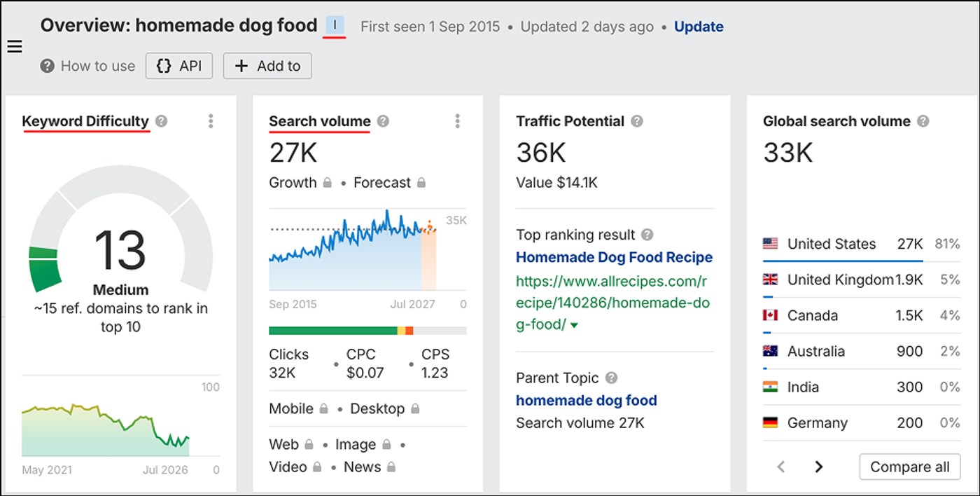Select the United States row
The image size is (980, 496).
click(861, 244)
